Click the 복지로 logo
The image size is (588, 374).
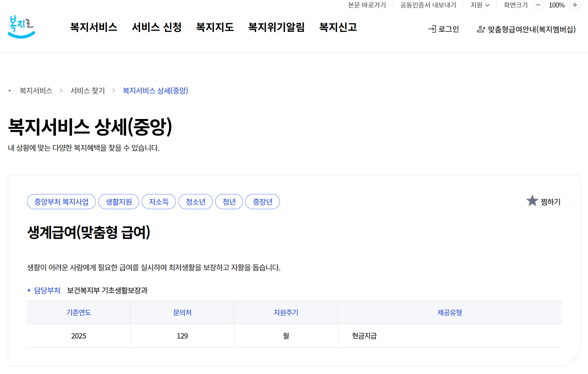(x=21, y=27)
